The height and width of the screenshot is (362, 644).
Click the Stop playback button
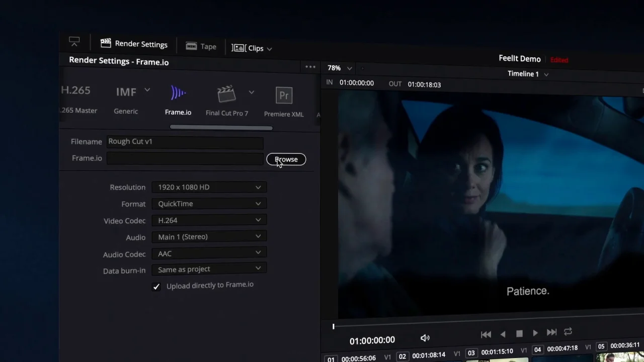click(519, 333)
